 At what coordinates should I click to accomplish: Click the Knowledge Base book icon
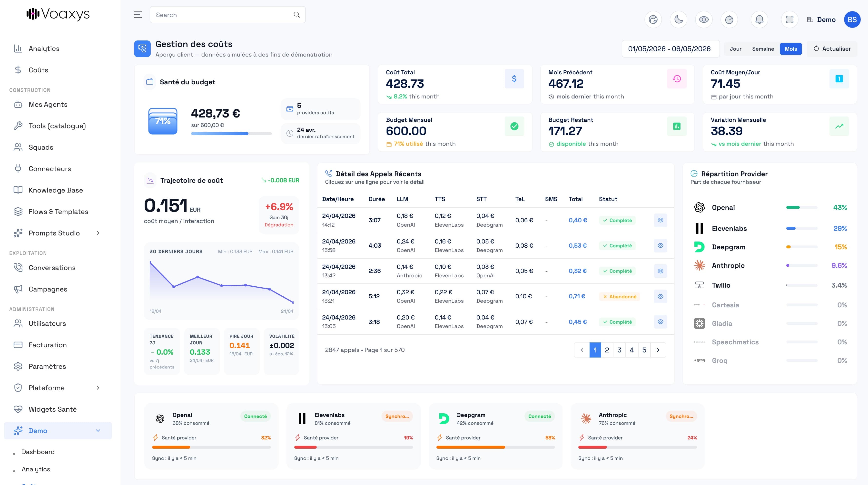coord(18,190)
